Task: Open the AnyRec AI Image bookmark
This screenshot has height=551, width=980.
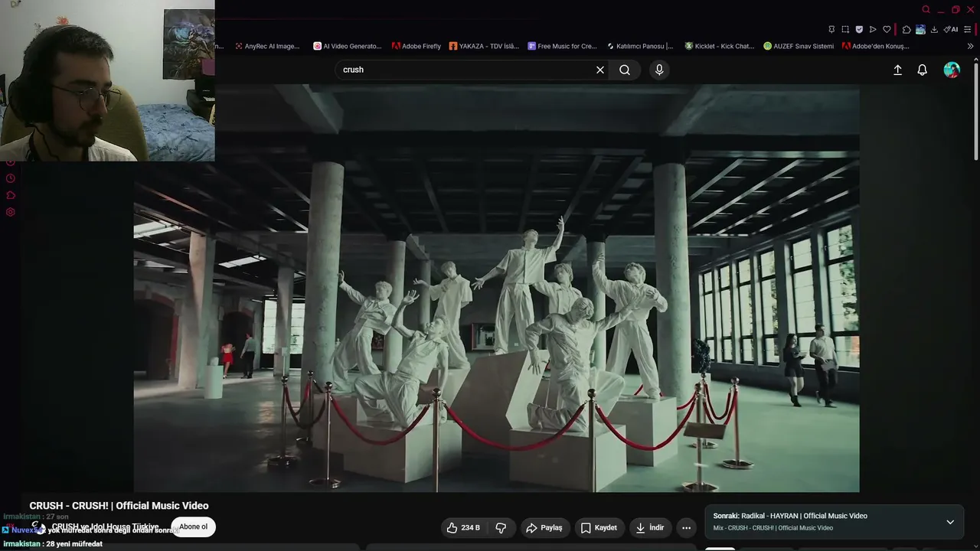Action: pos(268,46)
